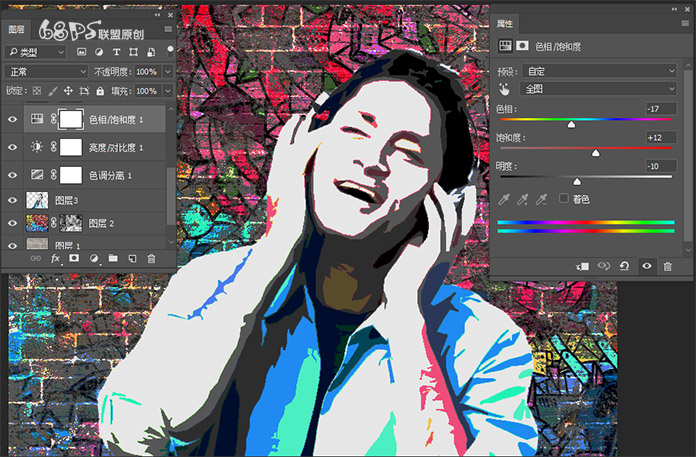Viewport: 696px width, 457px height.
Task: Select the 色调分离 1 layer name
Action: [111, 176]
